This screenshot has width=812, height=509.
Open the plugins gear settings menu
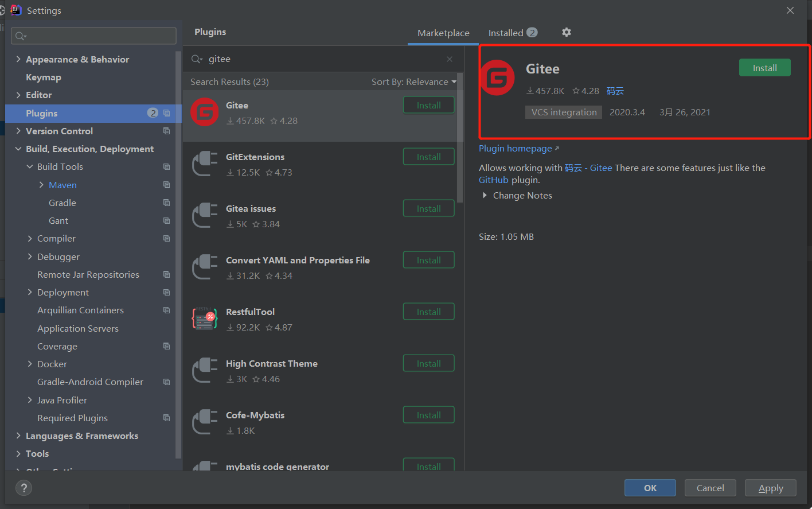[x=567, y=32]
